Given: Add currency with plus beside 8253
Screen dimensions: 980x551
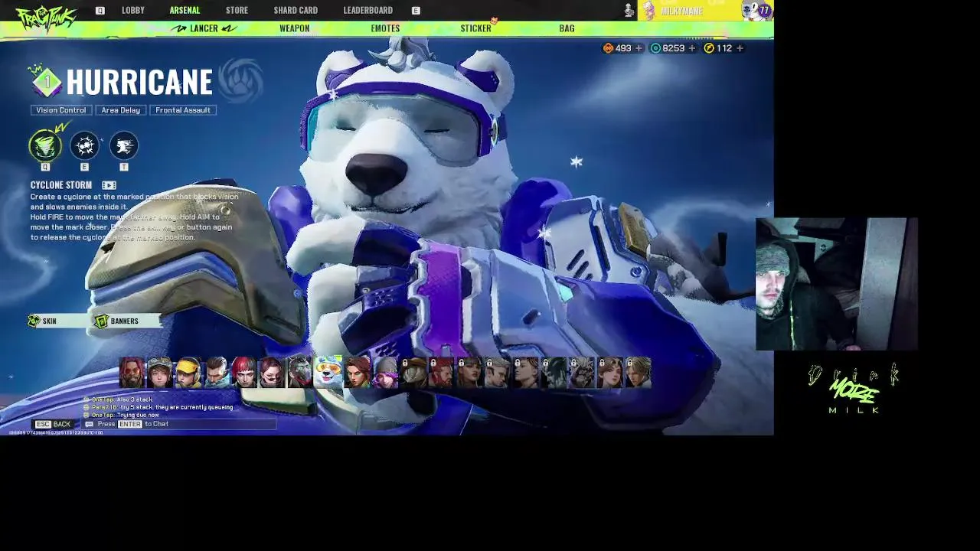Looking at the screenshot, I should pos(692,48).
